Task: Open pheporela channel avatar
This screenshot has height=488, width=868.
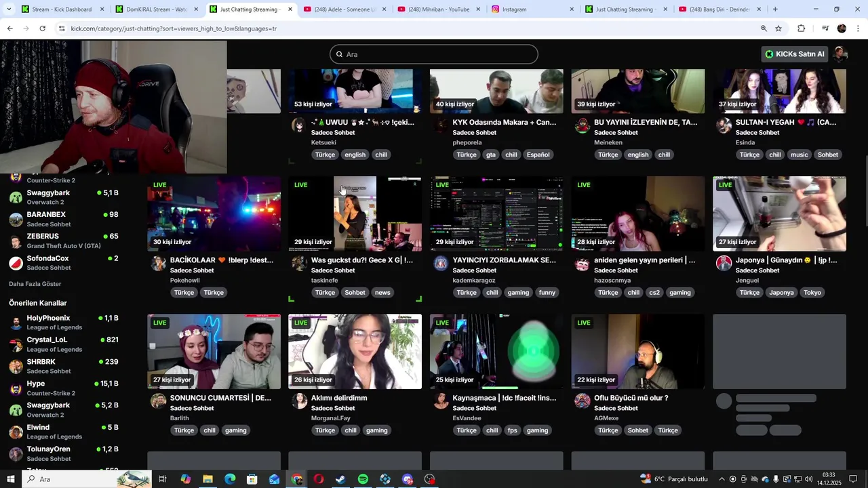Action: [440, 125]
